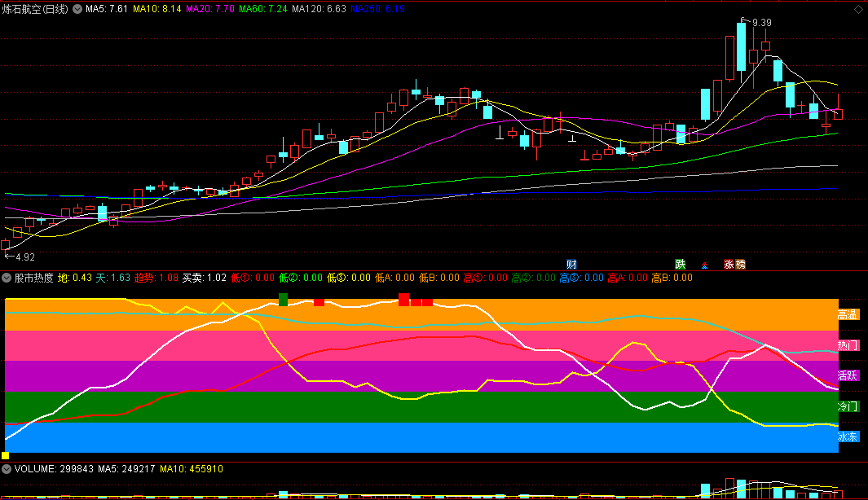Click the yellow square at heat panel bottom-left
This screenshot has width=868, height=500.
pos(5,456)
